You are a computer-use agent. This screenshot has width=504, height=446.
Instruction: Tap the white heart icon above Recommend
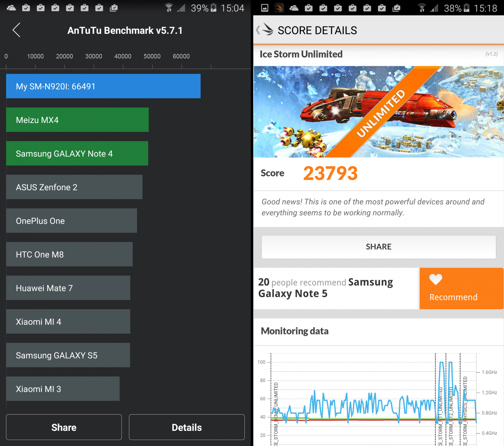pos(436,279)
